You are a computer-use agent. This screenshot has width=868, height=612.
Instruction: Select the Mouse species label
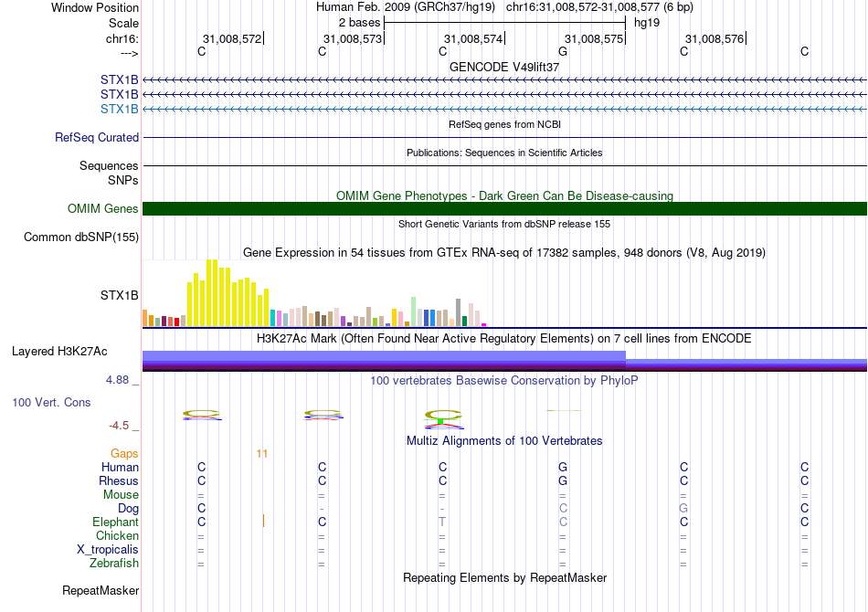pos(121,495)
